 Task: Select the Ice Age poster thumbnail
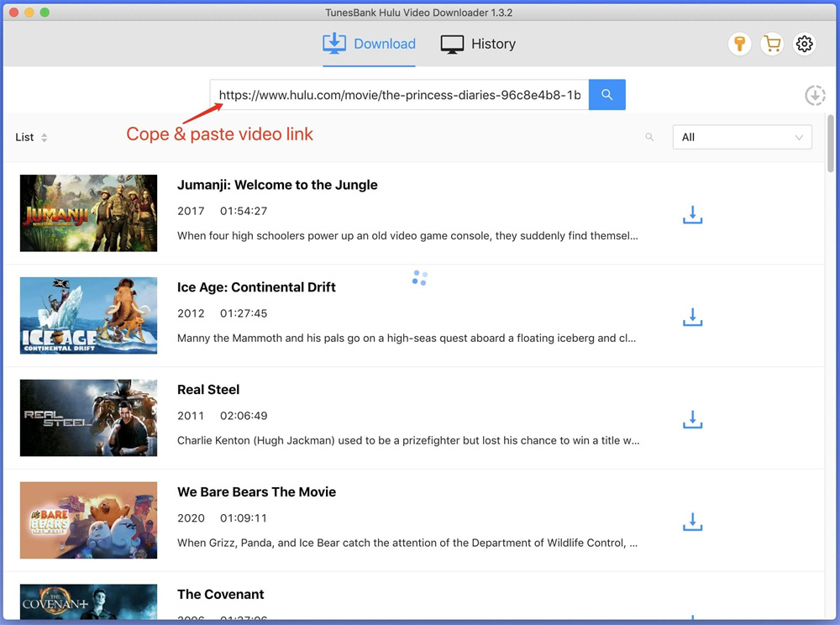(x=88, y=316)
